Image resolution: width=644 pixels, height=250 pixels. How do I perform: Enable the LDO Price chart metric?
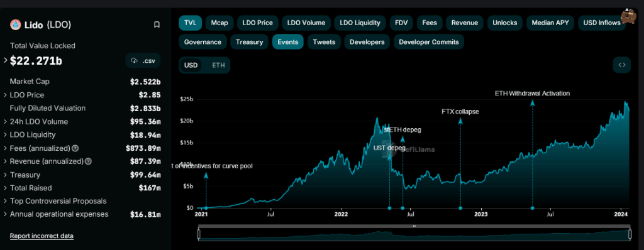pos(257,23)
